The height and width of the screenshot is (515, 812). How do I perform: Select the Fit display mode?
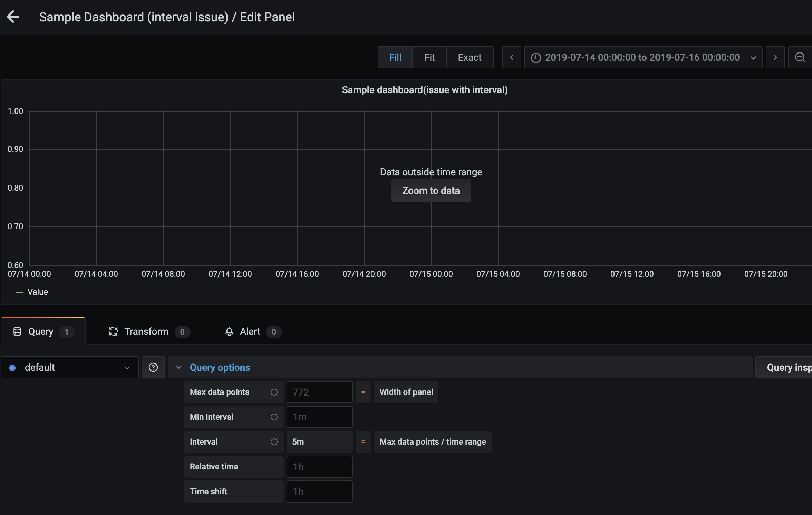(429, 57)
